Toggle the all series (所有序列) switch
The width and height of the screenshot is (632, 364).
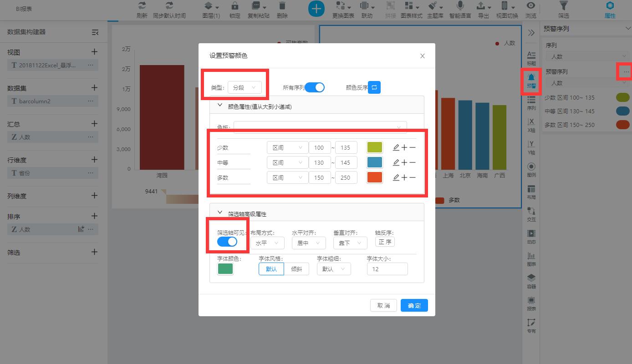315,87
